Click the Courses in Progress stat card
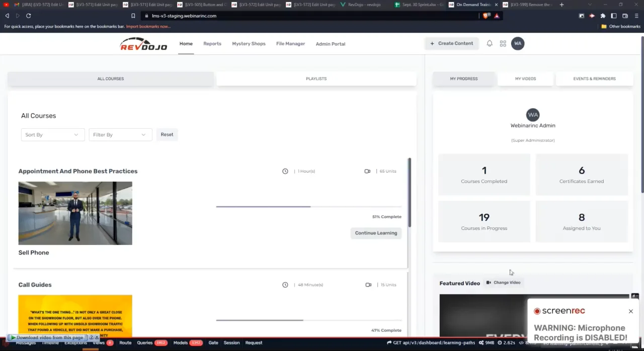The image size is (644, 351). pyautogui.click(x=484, y=221)
